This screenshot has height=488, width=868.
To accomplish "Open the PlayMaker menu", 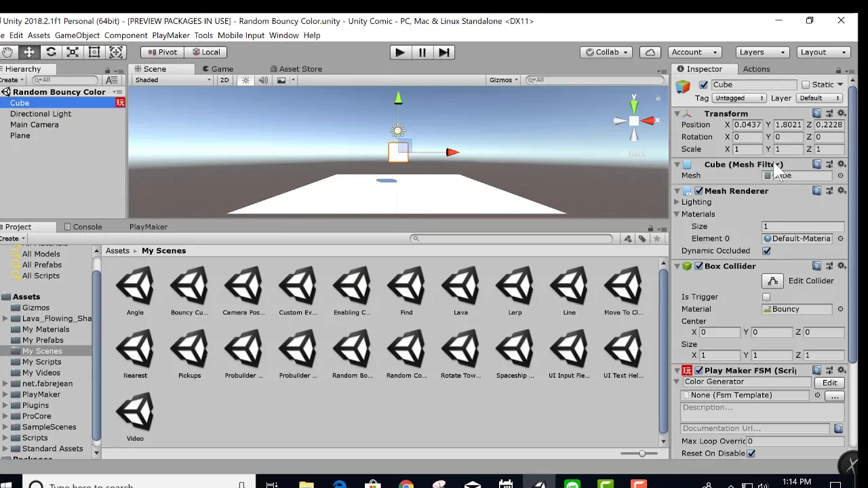I will pyautogui.click(x=171, y=35).
